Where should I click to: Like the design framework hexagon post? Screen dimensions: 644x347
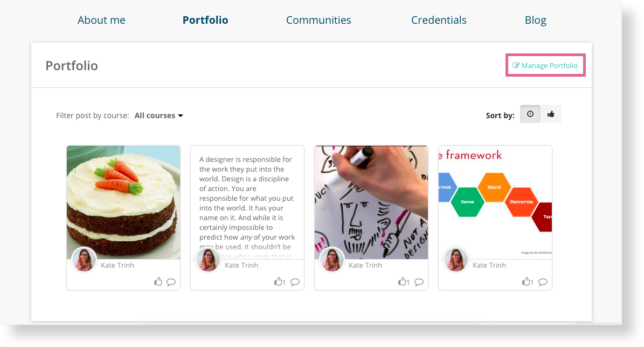(x=528, y=282)
